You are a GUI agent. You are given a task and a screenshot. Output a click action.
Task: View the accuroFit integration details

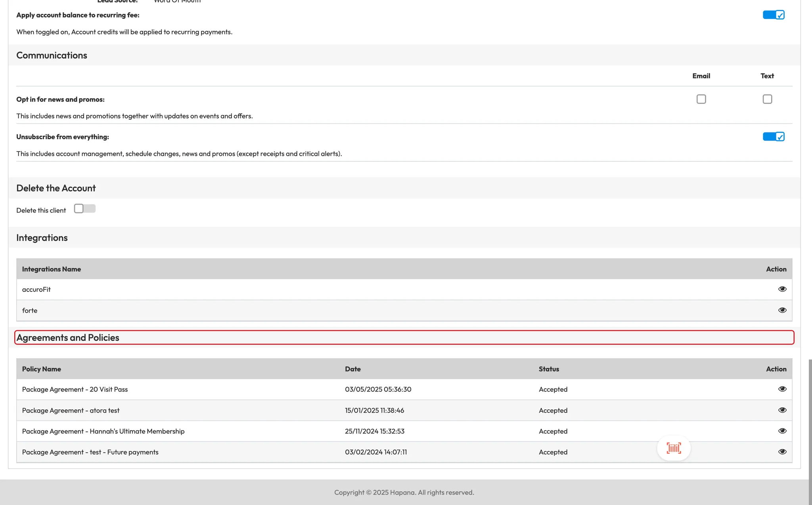782,289
